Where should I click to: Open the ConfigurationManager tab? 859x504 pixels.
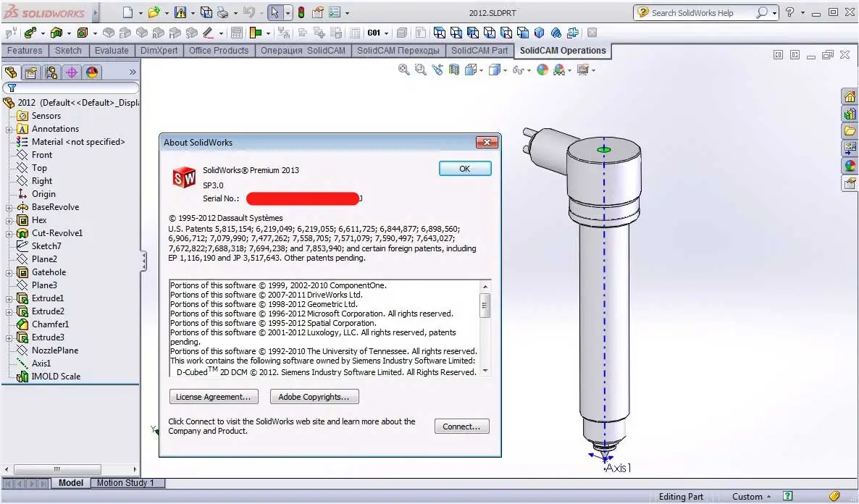[x=51, y=72]
